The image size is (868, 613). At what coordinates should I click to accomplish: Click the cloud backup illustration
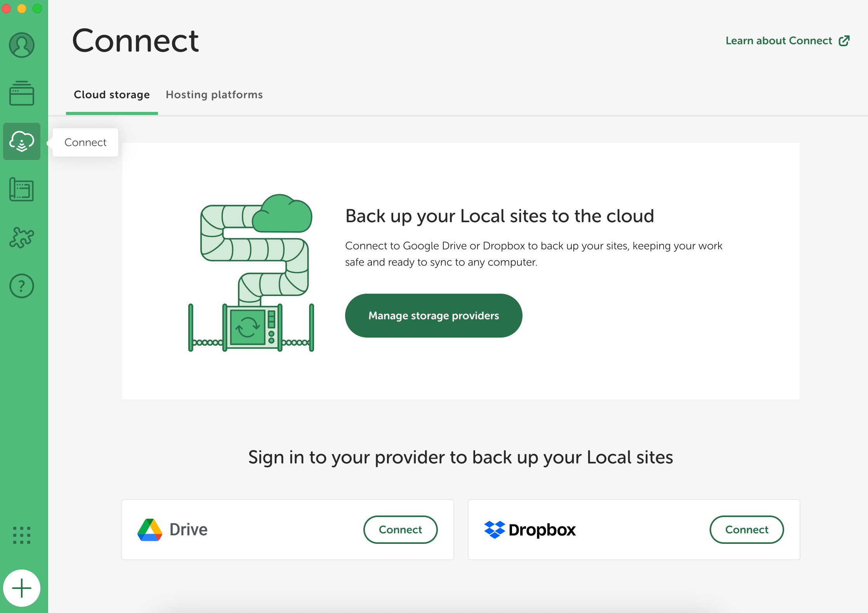(251, 273)
